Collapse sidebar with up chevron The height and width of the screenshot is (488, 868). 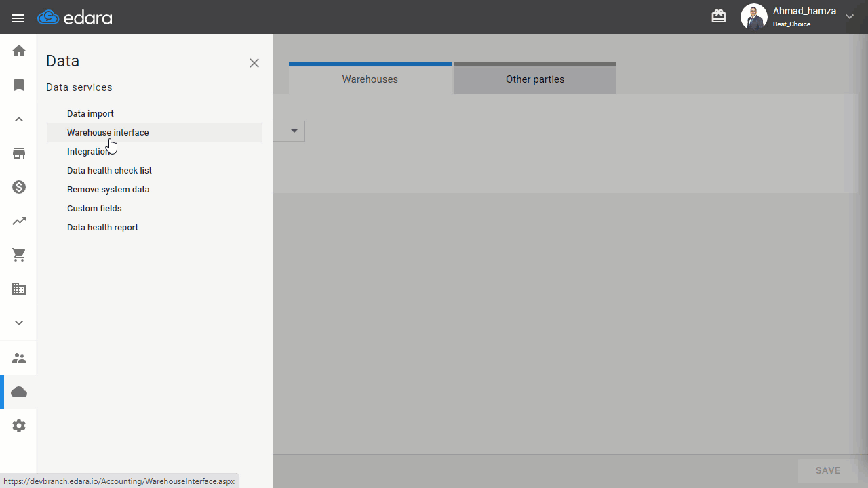(x=19, y=119)
